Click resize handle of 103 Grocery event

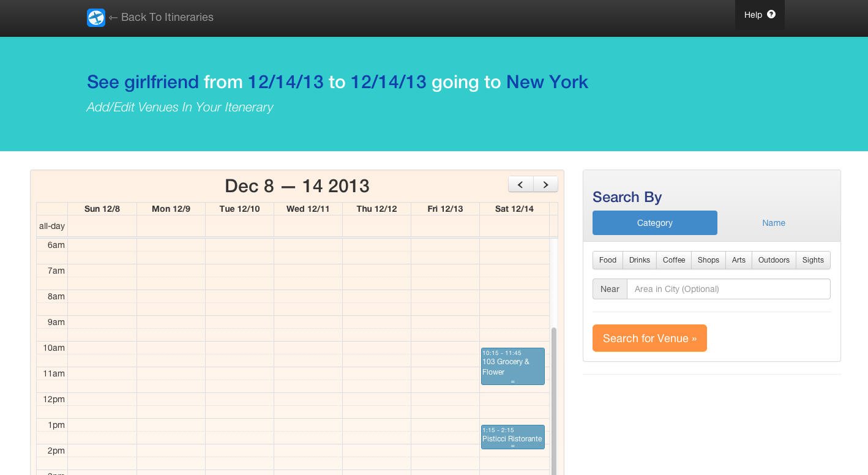pyautogui.click(x=512, y=382)
